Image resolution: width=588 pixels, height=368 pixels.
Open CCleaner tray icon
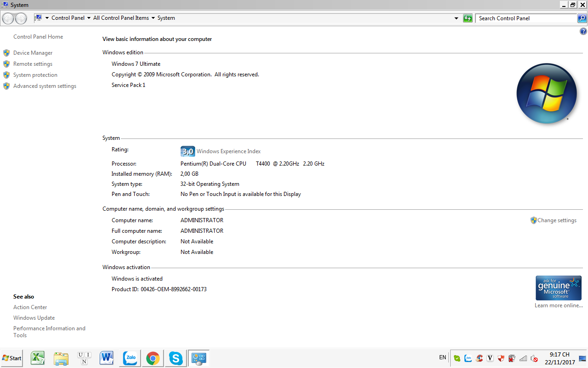click(480, 358)
